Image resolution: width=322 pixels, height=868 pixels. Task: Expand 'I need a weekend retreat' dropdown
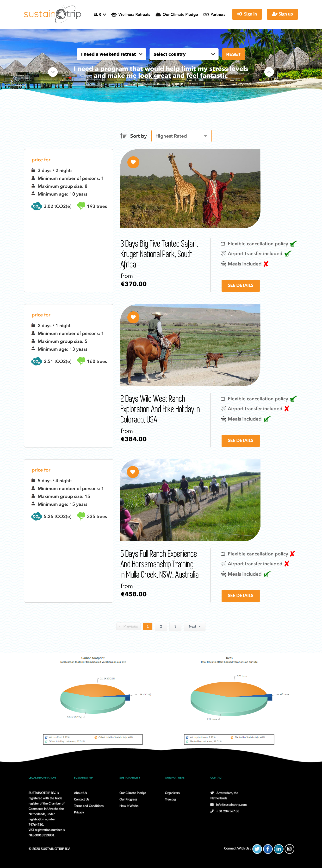click(111, 54)
